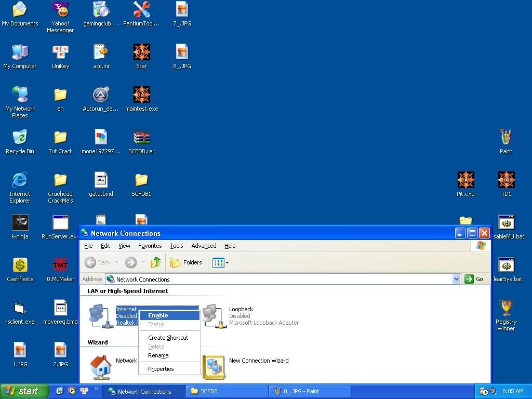Select the Cruehead CrackMe's folder

point(60,188)
